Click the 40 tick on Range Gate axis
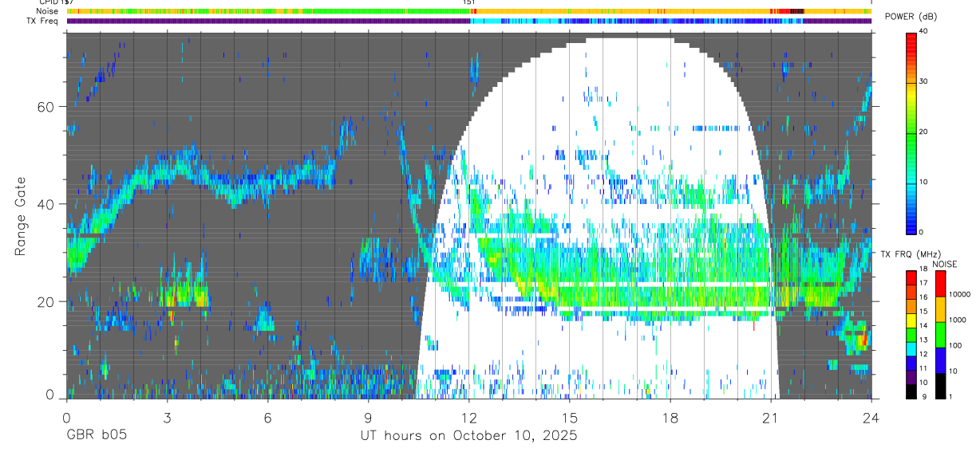 point(47,204)
